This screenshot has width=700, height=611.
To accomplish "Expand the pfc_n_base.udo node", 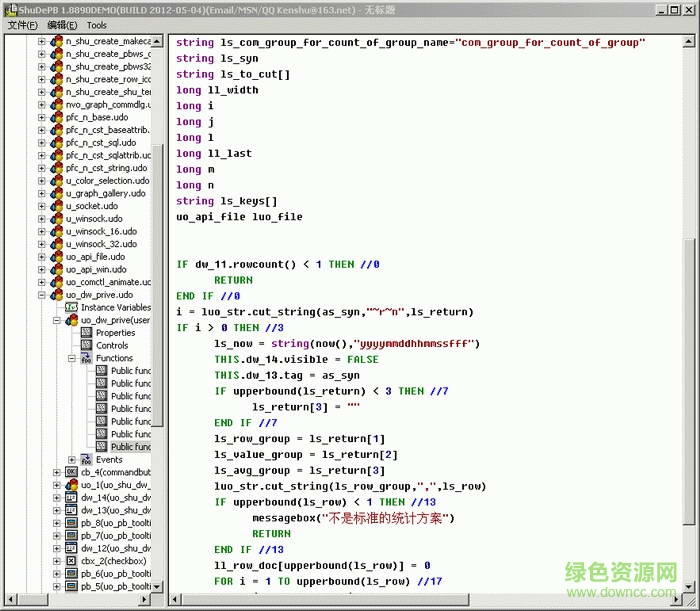I will pyautogui.click(x=43, y=117).
